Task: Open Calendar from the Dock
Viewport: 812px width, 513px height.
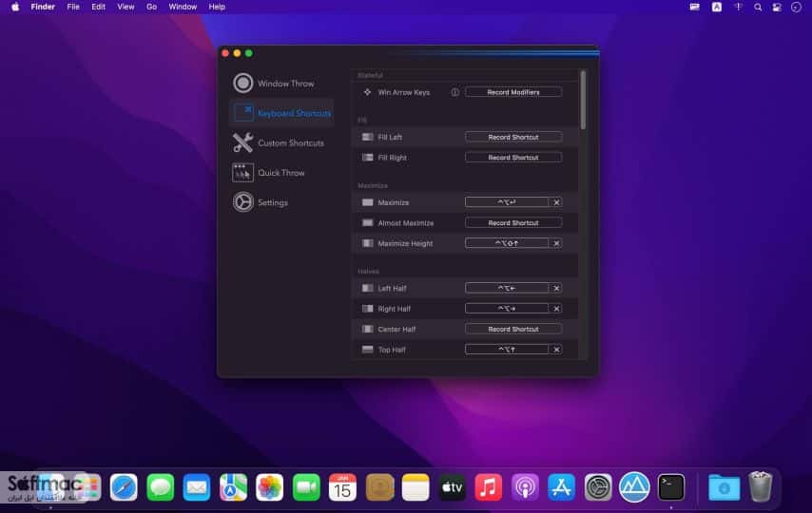Action: [x=342, y=487]
